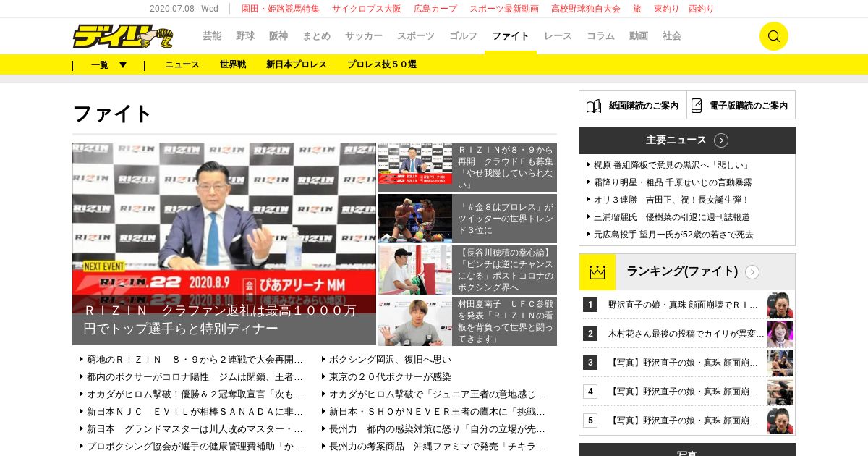Open オリ３連勝 吉田正 news

click(x=671, y=200)
